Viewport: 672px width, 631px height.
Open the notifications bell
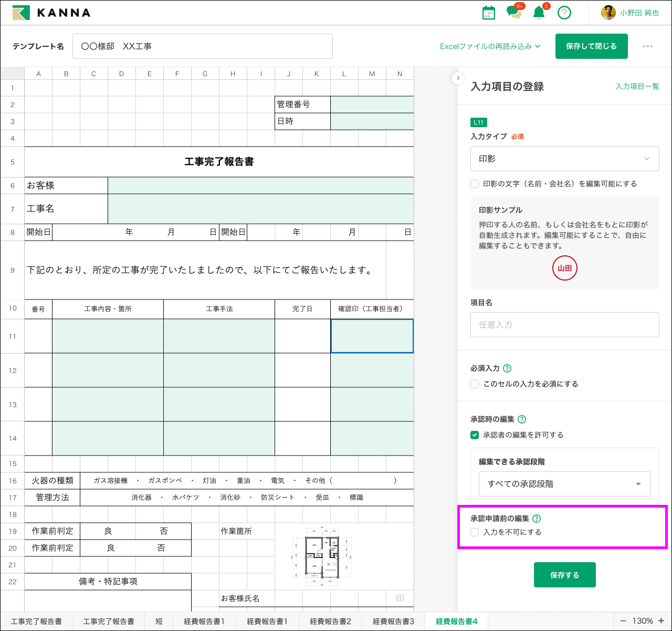pyautogui.click(x=539, y=13)
